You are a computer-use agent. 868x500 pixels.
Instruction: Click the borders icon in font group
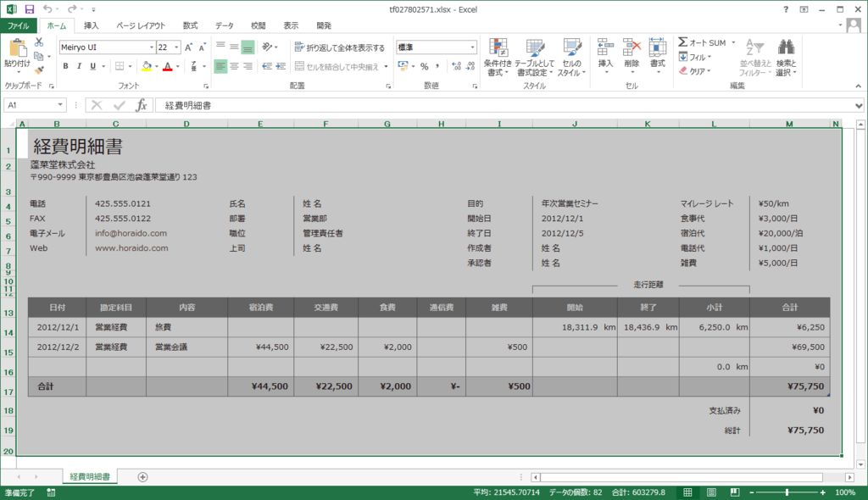120,66
